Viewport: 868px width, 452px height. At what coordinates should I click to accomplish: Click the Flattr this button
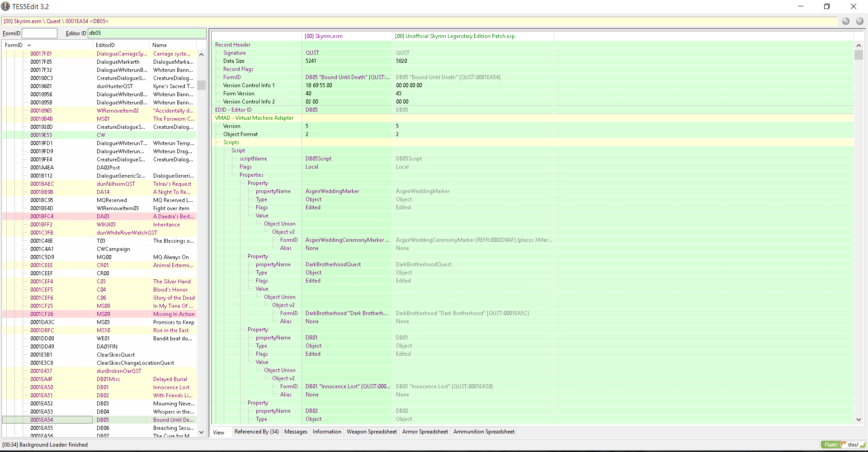(x=843, y=445)
